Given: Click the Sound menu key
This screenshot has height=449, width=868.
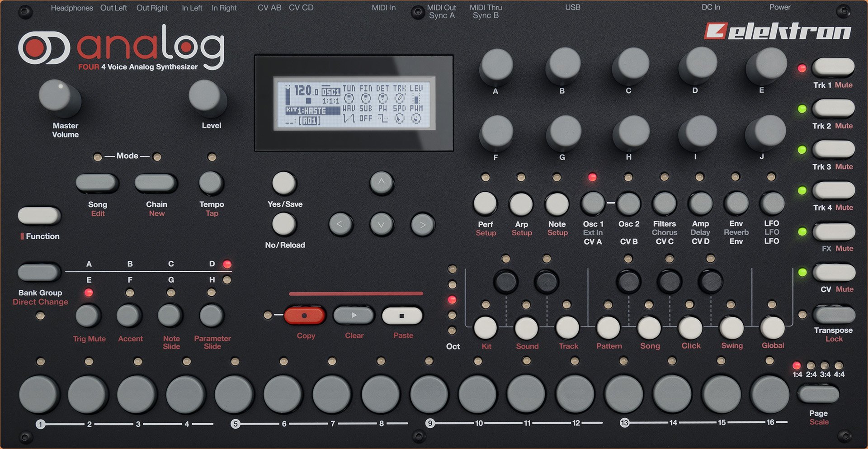Looking at the screenshot, I should click(527, 328).
